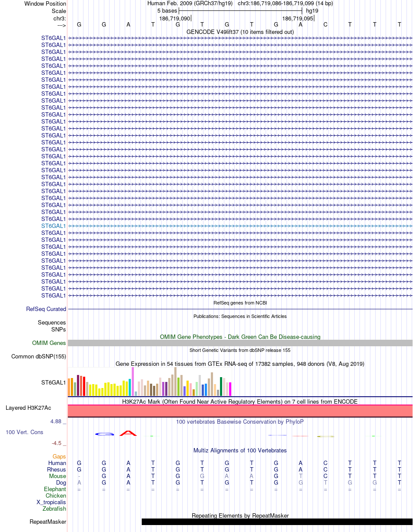Click the tall violet bar in the GTEx chart
Image resolution: width=413 pixels, height=532 pixels.
[133, 381]
